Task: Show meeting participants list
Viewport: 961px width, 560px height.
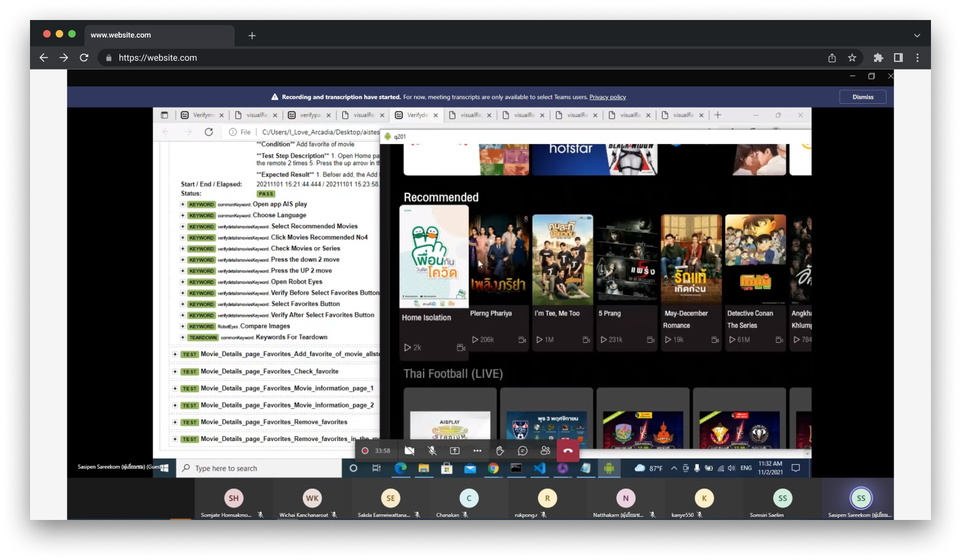Action: pyautogui.click(x=546, y=451)
